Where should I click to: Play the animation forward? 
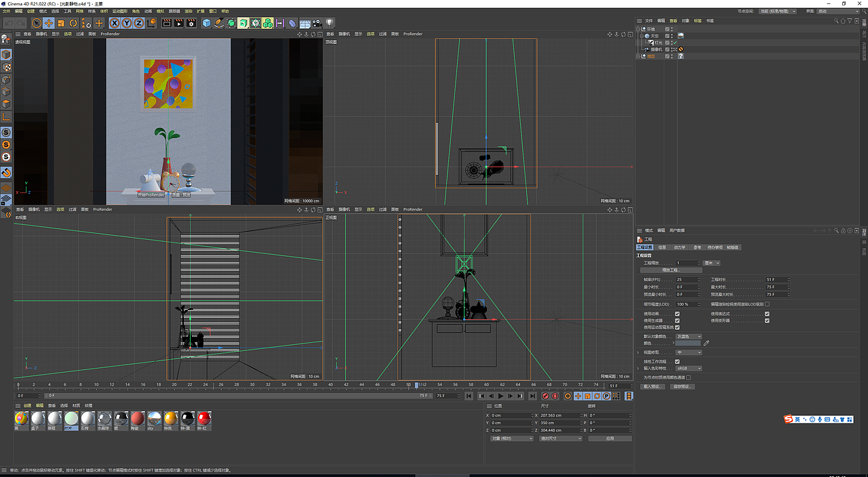502,396
